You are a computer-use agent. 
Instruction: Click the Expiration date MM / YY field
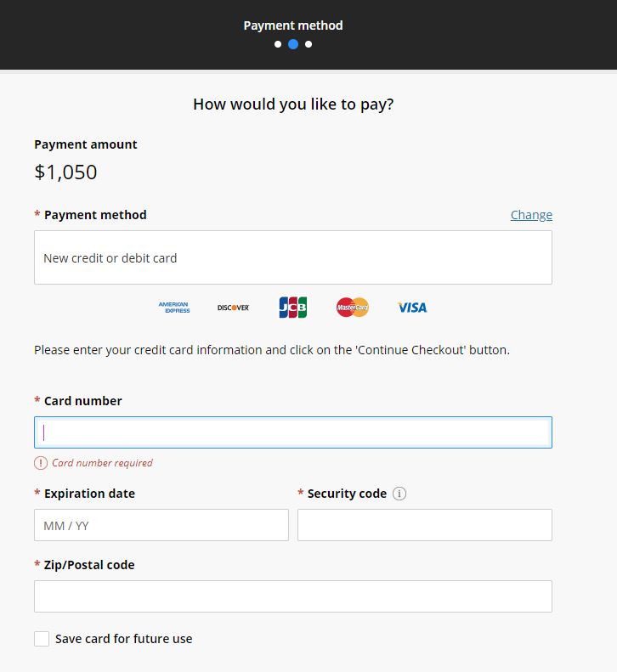[161, 525]
